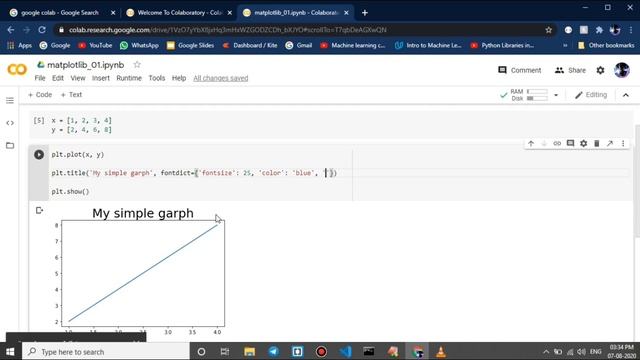
Task: Open the Other bookmarks folder
Action: (x=606, y=45)
